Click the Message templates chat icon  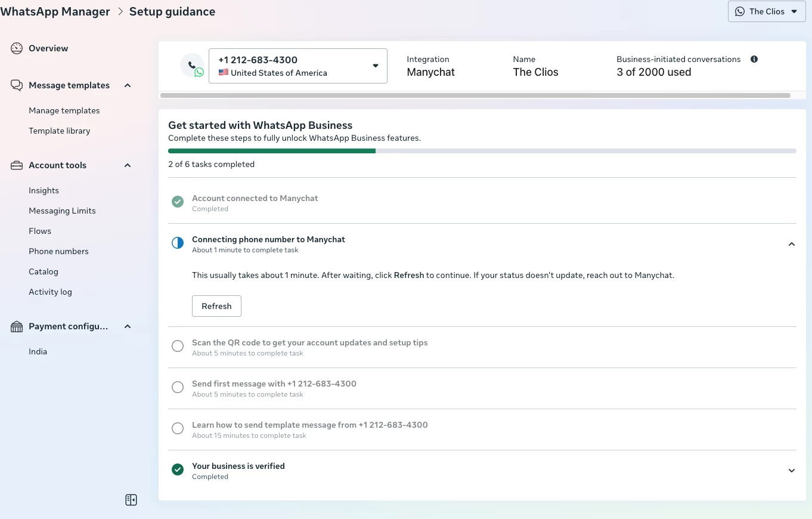pyautogui.click(x=17, y=85)
